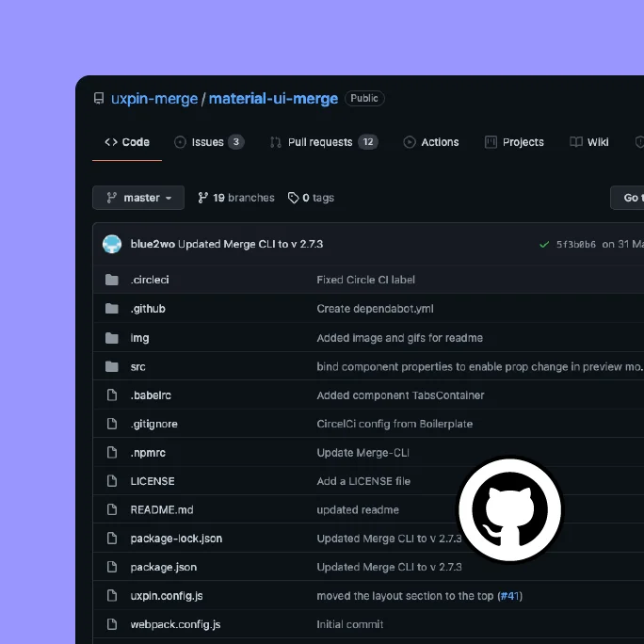
Task: Open latest commit message Updated Merge CLI
Action: (250, 244)
